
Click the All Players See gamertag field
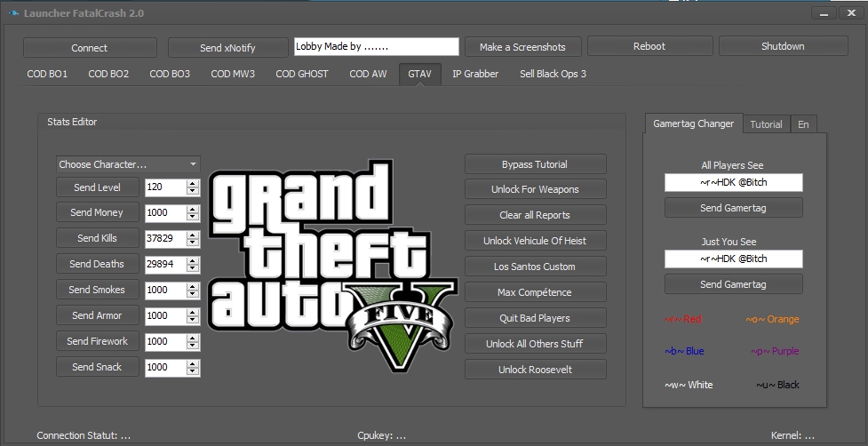[x=734, y=183]
